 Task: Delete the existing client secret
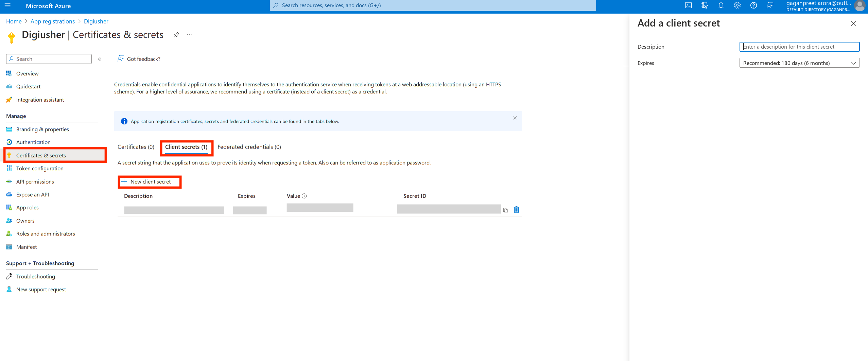[516, 209]
